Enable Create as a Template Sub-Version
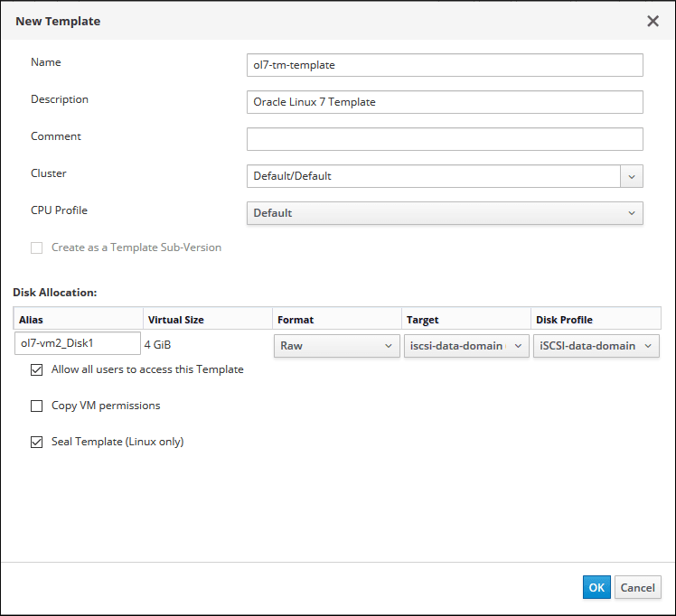Image resolution: width=676 pixels, height=616 pixels. pos(37,247)
